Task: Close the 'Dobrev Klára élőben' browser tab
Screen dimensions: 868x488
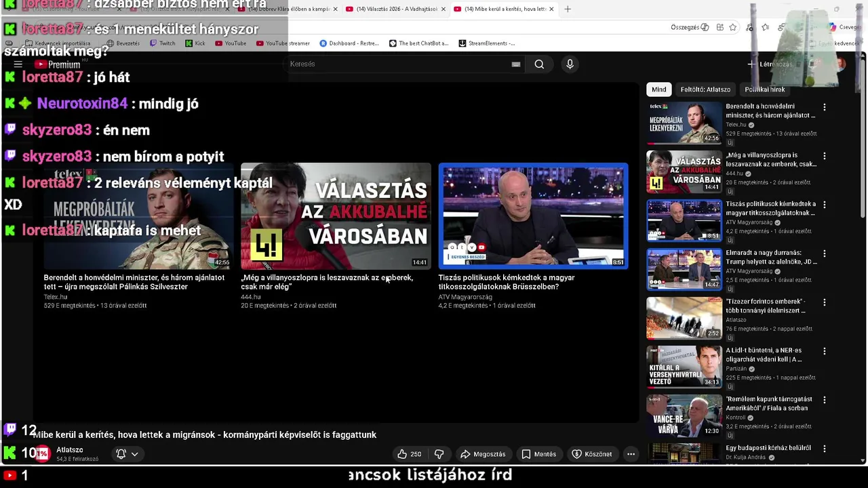Action: (x=335, y=9)
